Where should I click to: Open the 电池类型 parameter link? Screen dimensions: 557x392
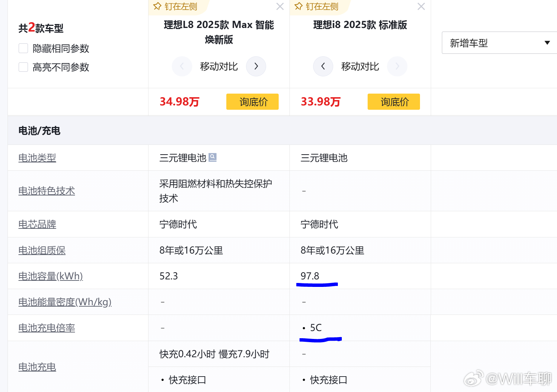37,158
